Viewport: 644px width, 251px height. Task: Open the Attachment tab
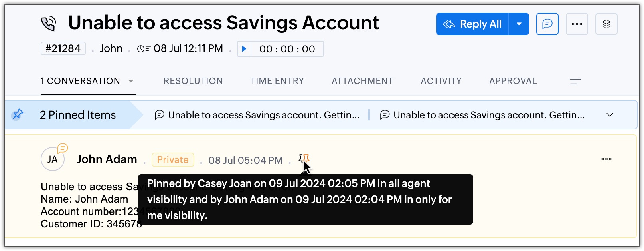(362, 81)
